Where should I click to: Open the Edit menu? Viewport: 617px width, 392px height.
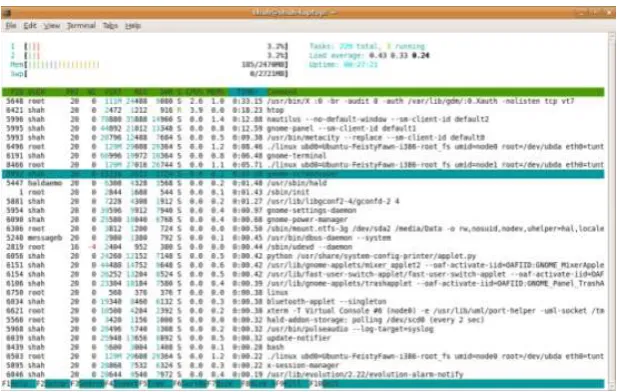click(30, 26)
